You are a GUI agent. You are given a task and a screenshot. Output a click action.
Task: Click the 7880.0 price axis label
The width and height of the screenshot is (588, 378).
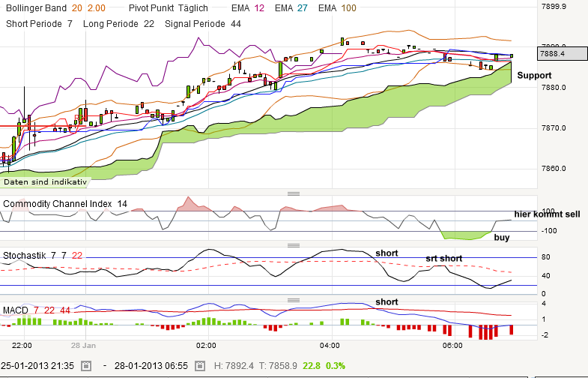(x=554, y=88)
